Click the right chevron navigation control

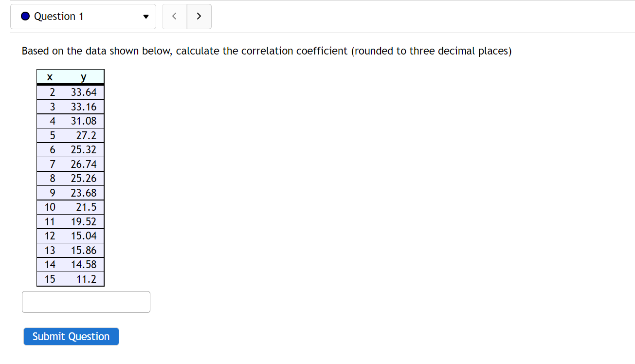pos(199,16)
